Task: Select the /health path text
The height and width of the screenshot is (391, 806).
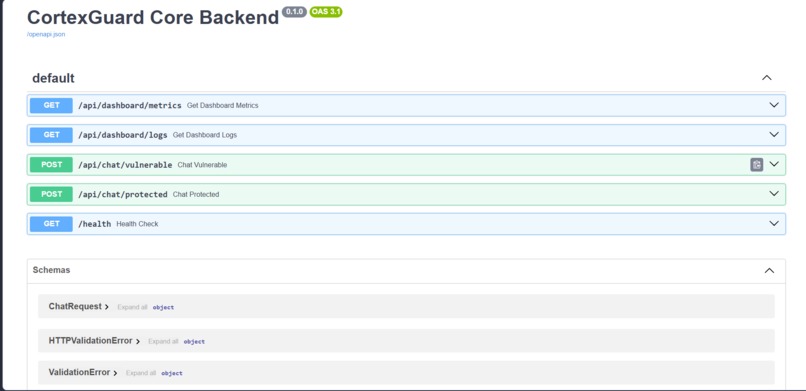Action: click(x=95, y=224)
